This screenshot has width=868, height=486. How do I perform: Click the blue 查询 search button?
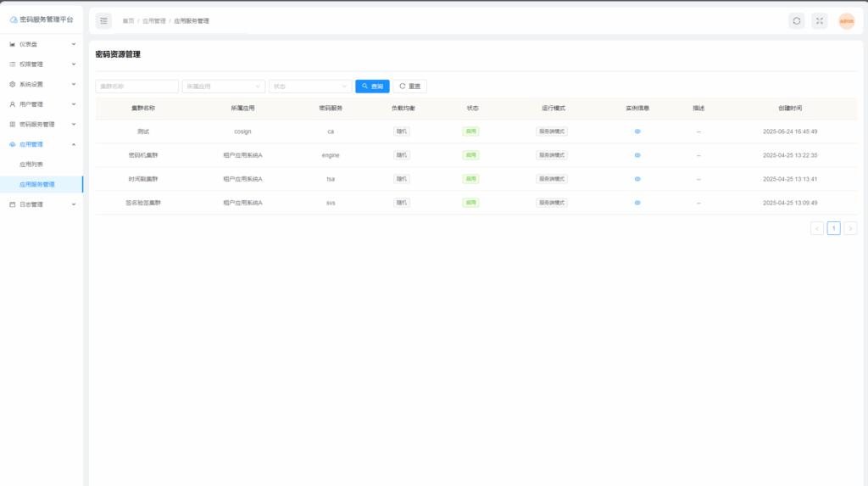tap(372, 87)
